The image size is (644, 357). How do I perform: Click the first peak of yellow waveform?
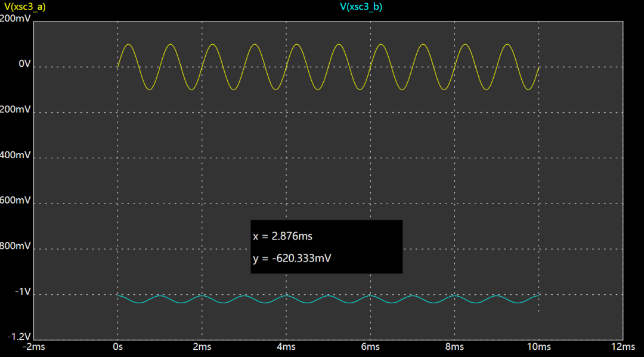pos(128,44)
